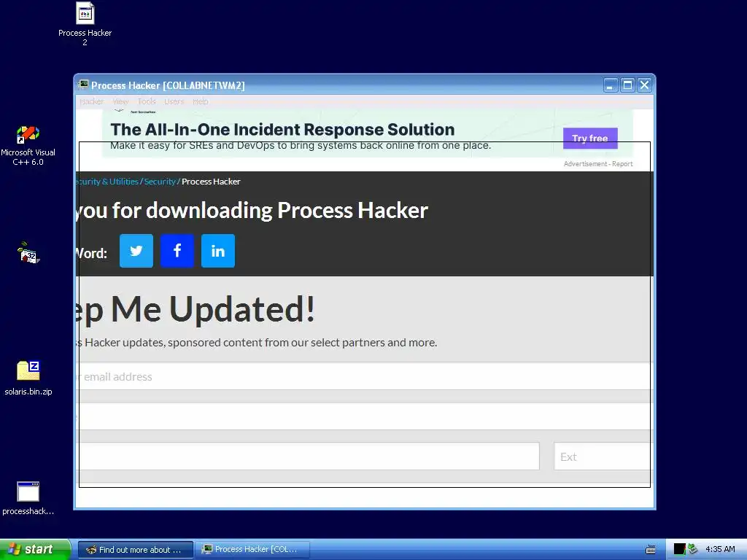This screenshot has width=747, height=560.
Task: Minimize the Process Hacker window
Action: tap(611, 85)
